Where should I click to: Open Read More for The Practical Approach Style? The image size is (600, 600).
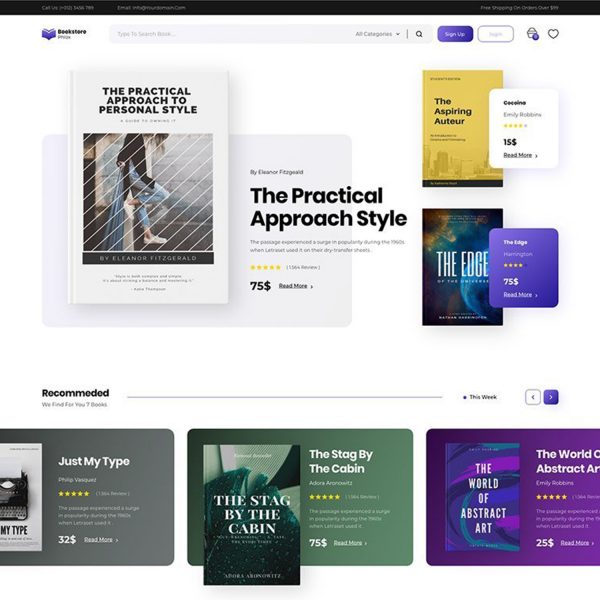tap(296, 286)
